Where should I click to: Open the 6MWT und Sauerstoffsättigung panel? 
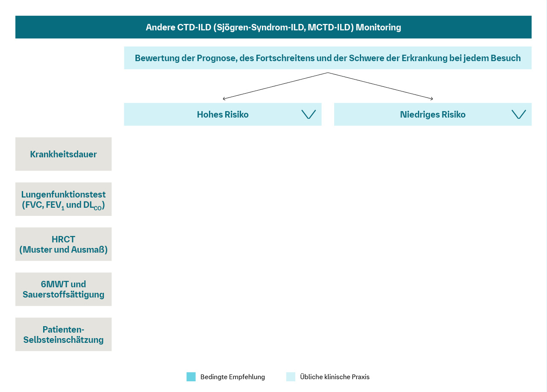tap(63, 289)
